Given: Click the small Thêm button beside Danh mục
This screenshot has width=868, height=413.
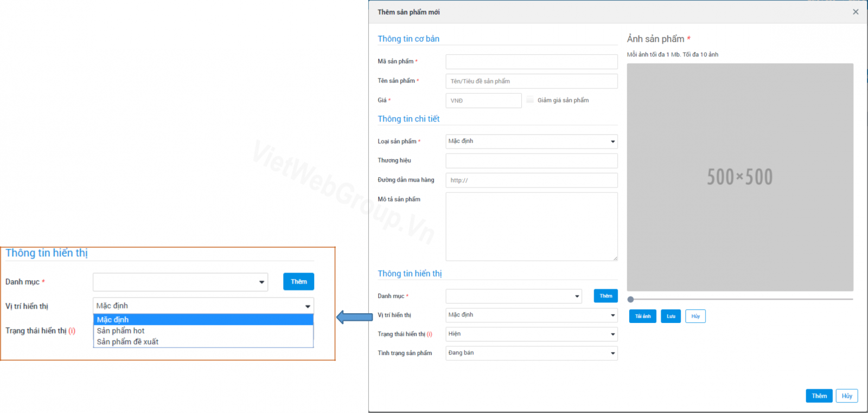Looking at the screenshot, I should (605, 296).
